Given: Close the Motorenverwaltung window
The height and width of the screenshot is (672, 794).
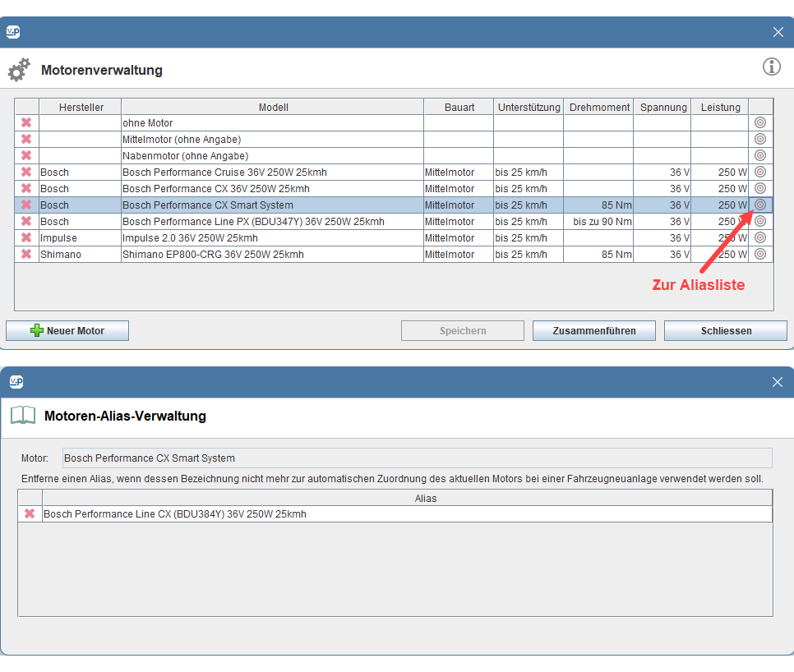Looking at the screenshot, I should (x=778, y=32).
